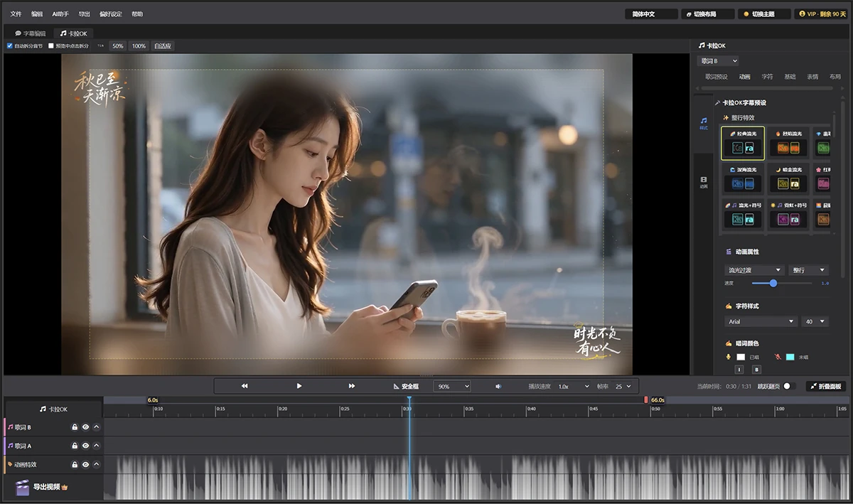Open the 样式 music-note sidebar tab
Viewport: 853px width, 504px height.
[x=704, y=124]
